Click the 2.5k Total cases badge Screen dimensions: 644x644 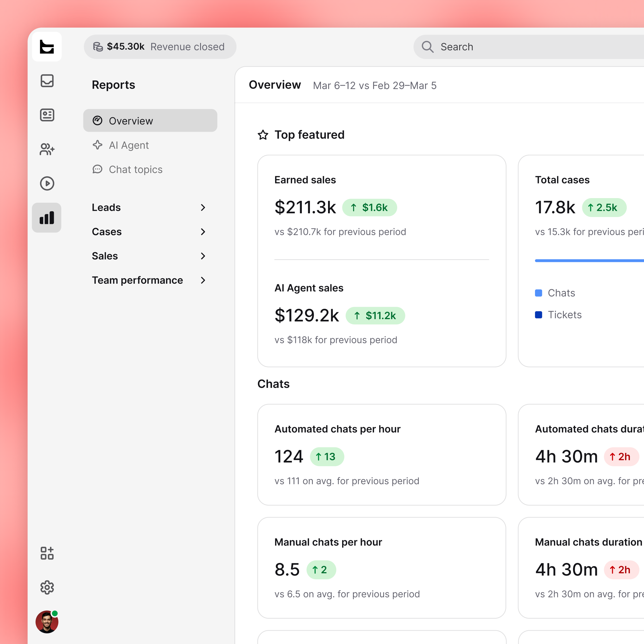[604, 208]
